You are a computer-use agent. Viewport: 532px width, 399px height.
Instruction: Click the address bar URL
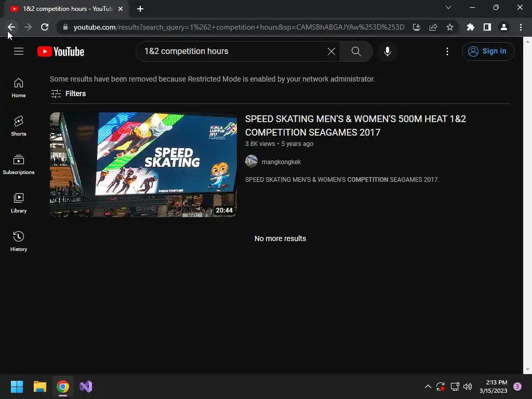click(239, 27)
